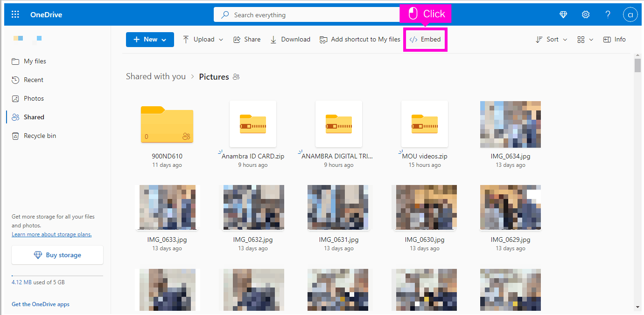Click Add shortcut to My files

click(x=360, y=40)
